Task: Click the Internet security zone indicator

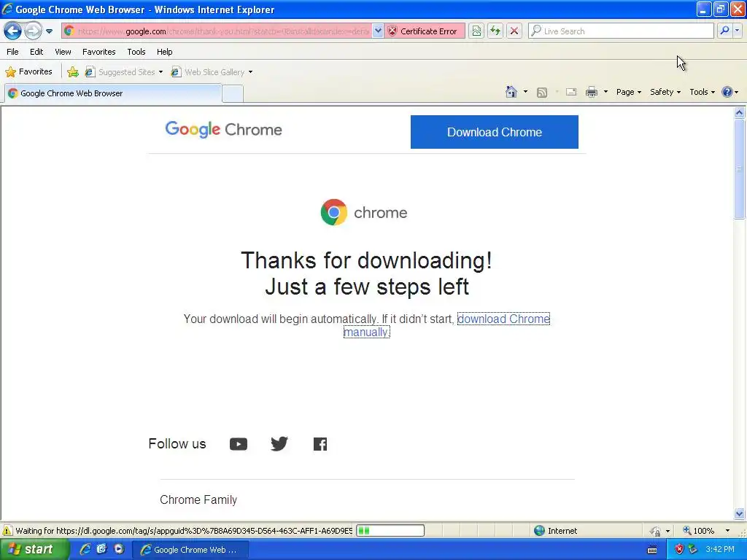Action: coord(555,531)
